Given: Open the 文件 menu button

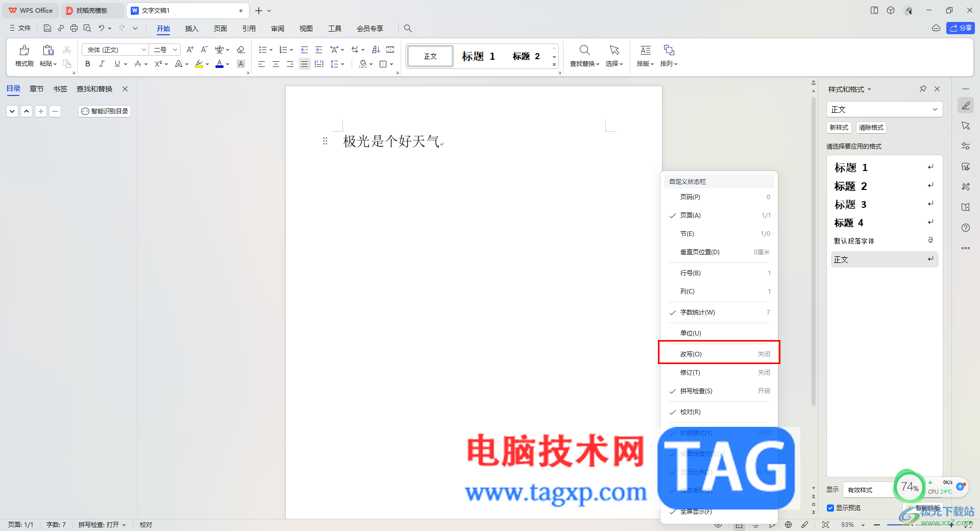Looking at the screenshot, I should (20, 28).
